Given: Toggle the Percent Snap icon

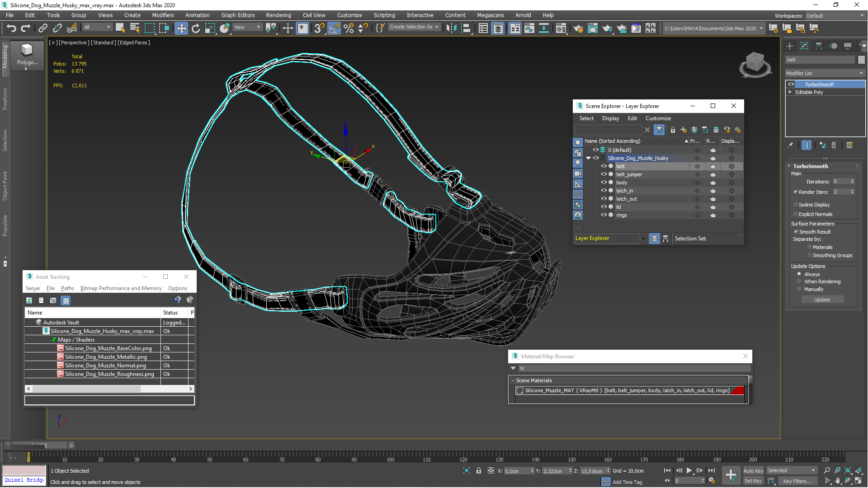Looking at the screenshot, I should coord(349,28).
